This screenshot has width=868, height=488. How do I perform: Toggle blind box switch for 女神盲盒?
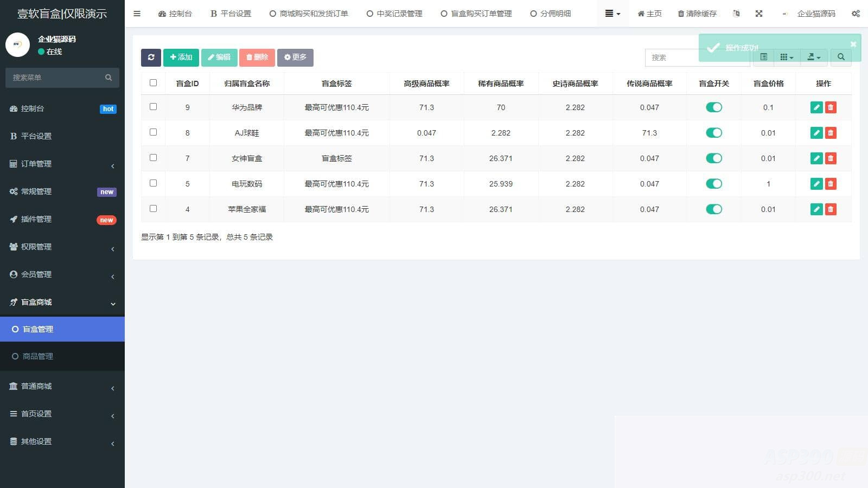click(714, 158)
